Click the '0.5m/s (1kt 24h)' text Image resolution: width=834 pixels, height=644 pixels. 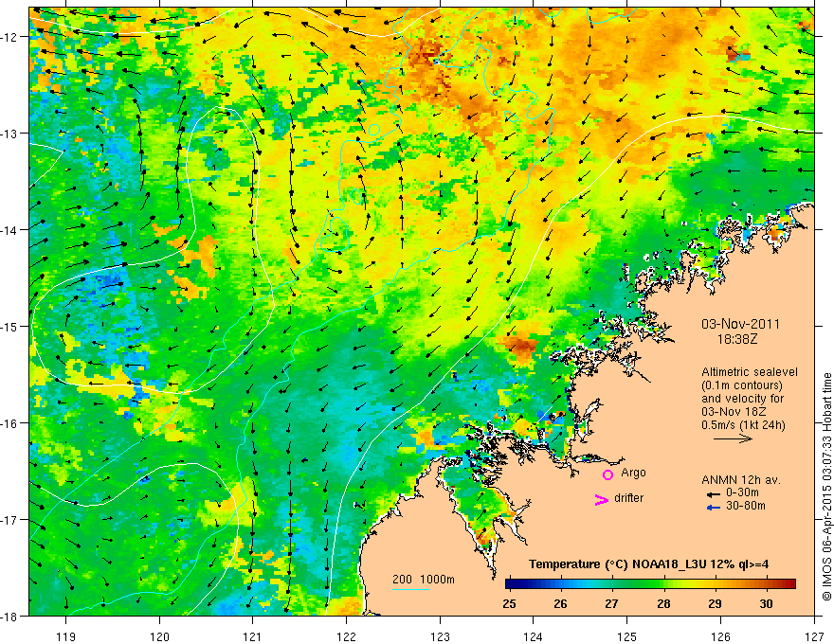coord(743,425)
